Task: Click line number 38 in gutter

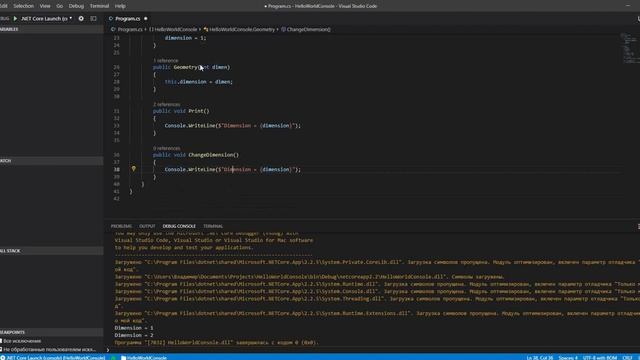Action: click(117, 169)
